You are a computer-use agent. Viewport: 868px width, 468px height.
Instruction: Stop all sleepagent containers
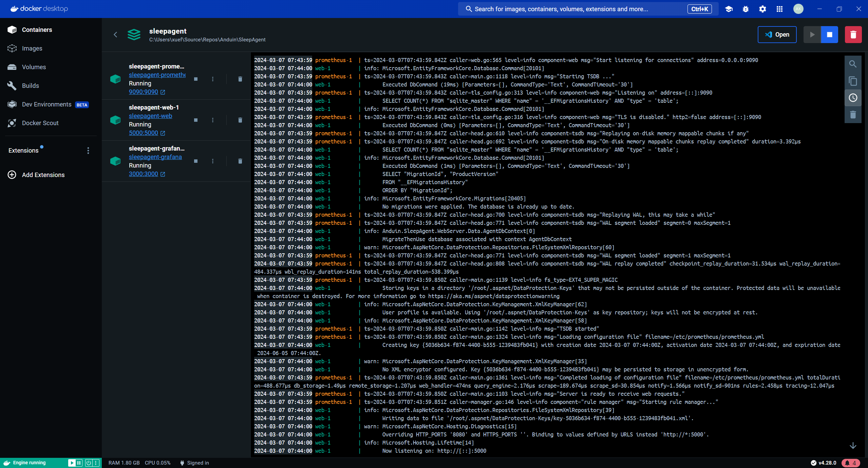[x=829, y=35]
